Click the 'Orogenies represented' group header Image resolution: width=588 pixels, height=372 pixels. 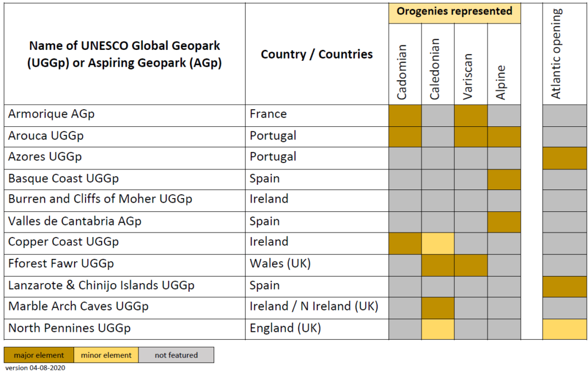click(x=455, y=13)
